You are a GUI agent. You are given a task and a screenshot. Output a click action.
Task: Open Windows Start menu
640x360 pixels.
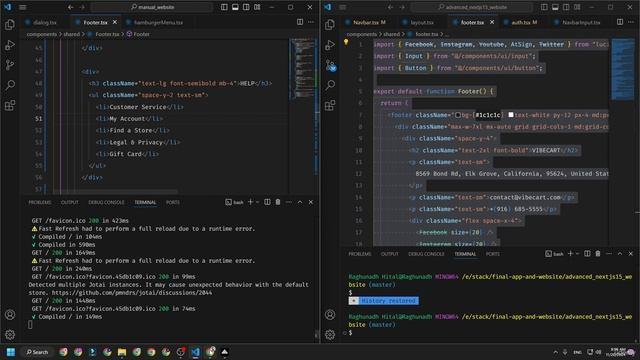11,352
